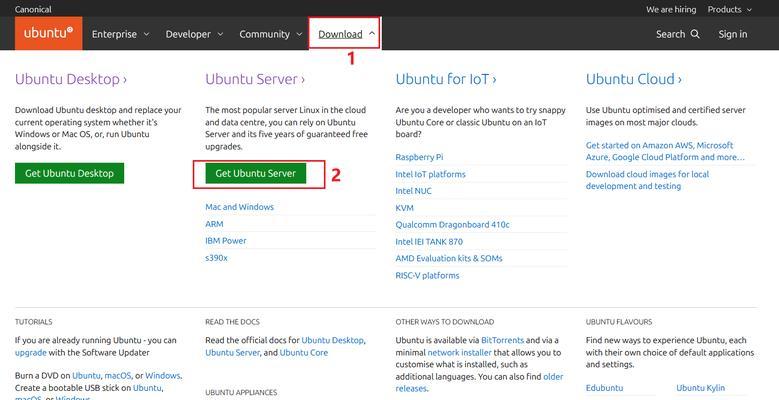Image resolution: width=779 pixels, height=400 pixels.
Task: Open the RISC-V platforms link
Action: point(427,275)
